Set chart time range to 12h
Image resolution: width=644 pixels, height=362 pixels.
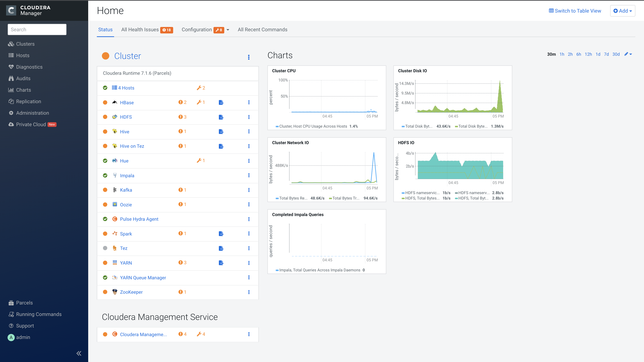click(588, 54)
